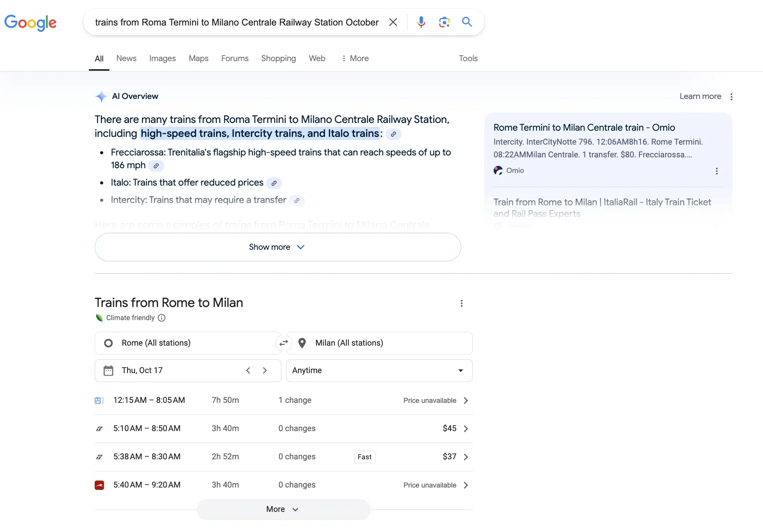763x532 pixels.
Task: Click the retreat date back arrow
Action: pos(247,370)
